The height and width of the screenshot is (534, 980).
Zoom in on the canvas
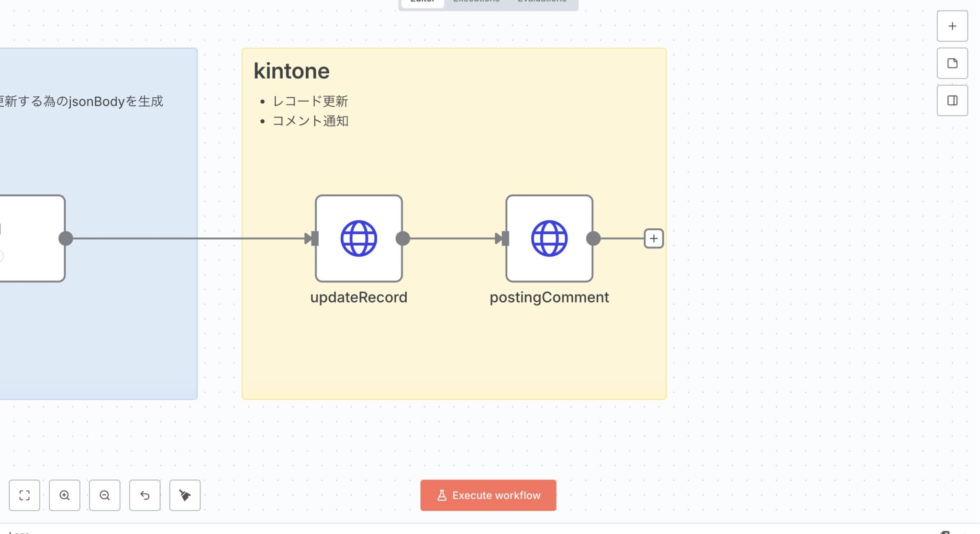[x=65, y=495]
